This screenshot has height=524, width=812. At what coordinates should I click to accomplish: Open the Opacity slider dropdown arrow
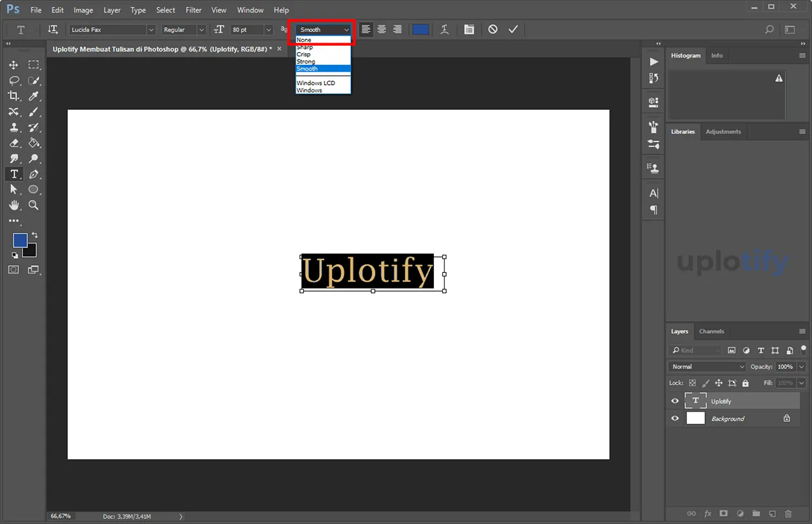(802, 367)
